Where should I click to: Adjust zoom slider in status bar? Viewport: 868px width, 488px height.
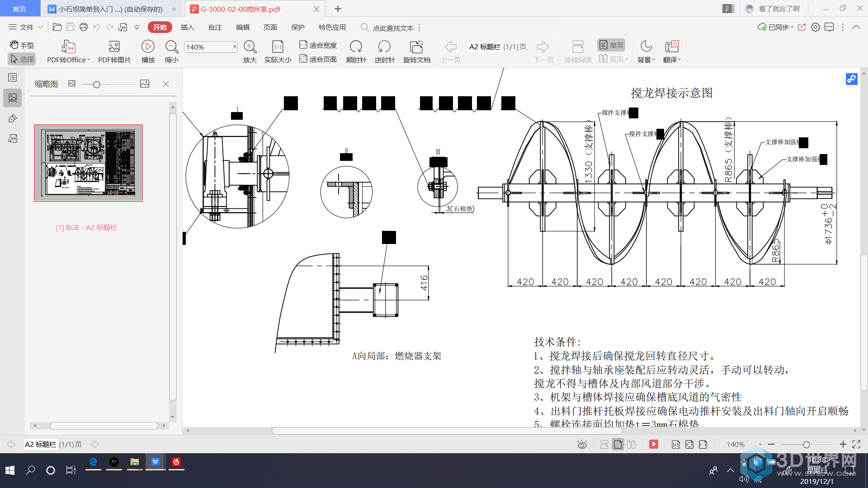coord(807,445)
